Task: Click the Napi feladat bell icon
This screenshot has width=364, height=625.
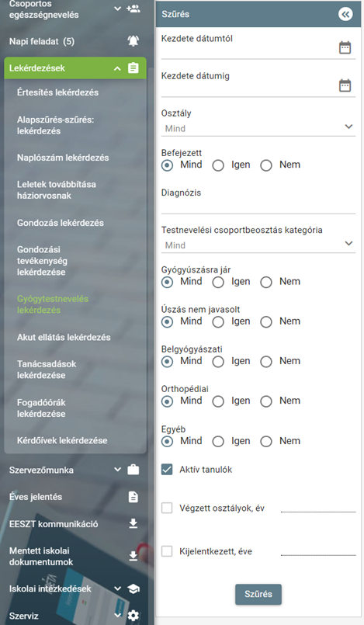Action: pyautogui.click(x=133, y=41)
